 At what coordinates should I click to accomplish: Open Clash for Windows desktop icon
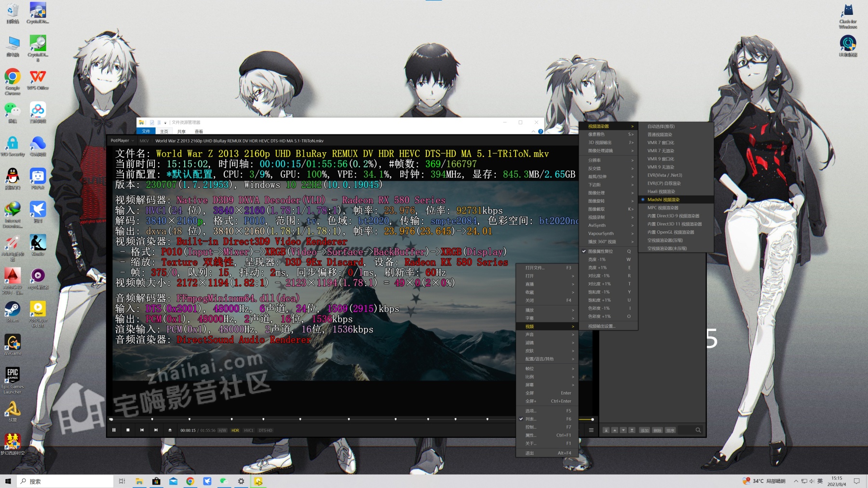pyautogui.click(x=848, y=16)
